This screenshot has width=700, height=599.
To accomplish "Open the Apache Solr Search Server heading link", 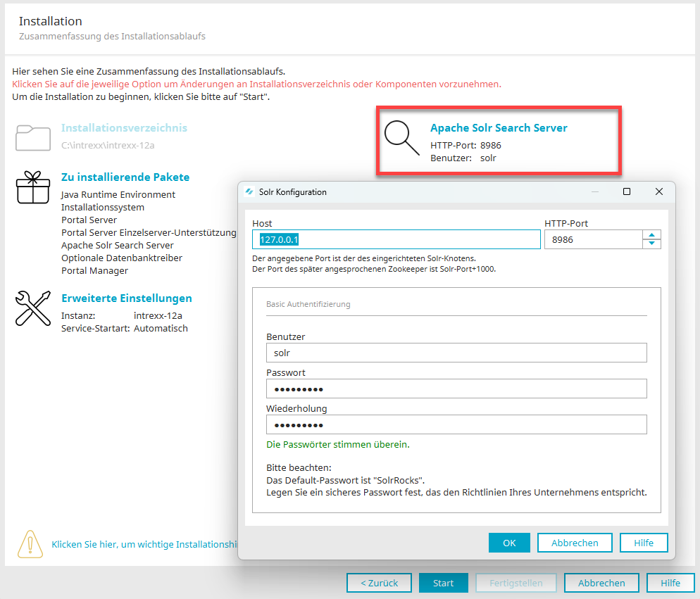I will [499, 128].
